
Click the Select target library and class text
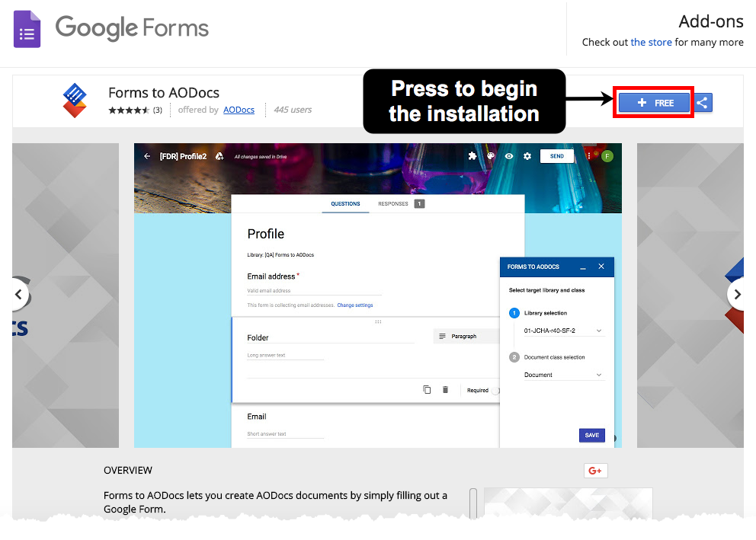[546, 290]
